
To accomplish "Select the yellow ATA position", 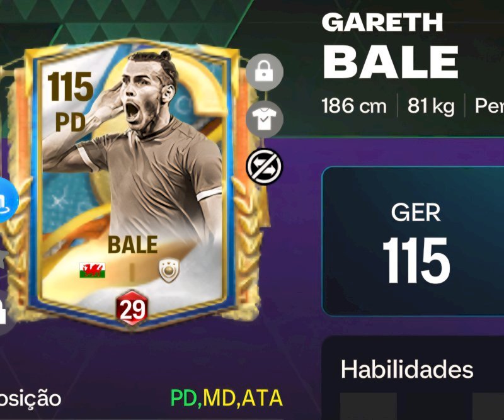I will tap(262, 399).
